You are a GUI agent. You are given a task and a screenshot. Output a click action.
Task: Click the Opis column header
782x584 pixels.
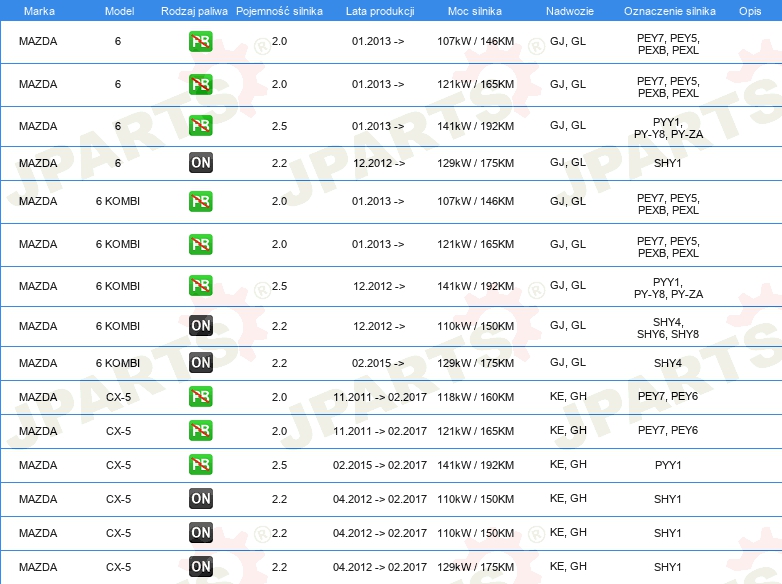click(750, 10)
